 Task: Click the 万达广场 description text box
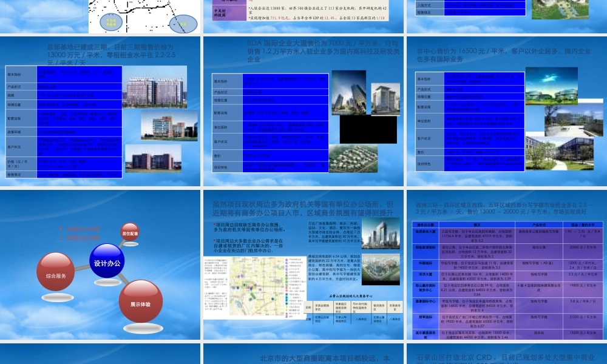coord(334,232)
